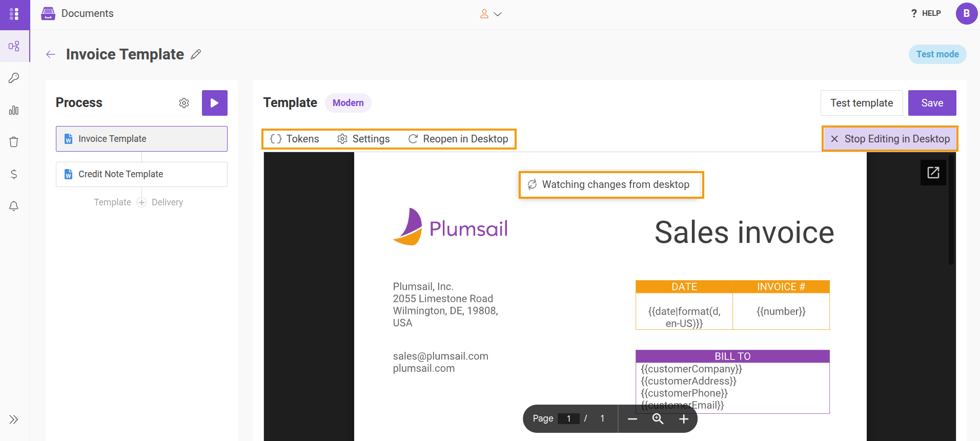Click the Plumsail, Inc. address line
The height and width of the screenshot is (441, 980).
[x=423, y=286]
